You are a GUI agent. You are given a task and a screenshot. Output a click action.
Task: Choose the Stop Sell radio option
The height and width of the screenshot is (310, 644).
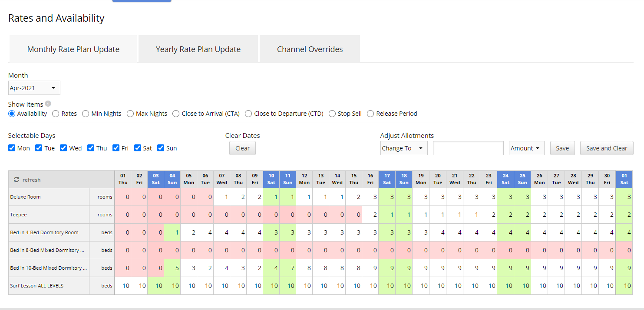(x=333, y=114)
